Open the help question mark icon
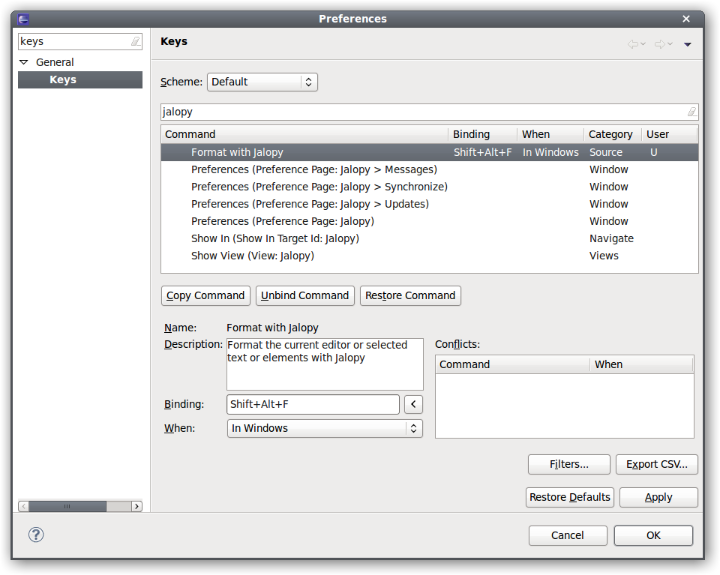This screenshot has height=575, width=720. tap(36, 535)
